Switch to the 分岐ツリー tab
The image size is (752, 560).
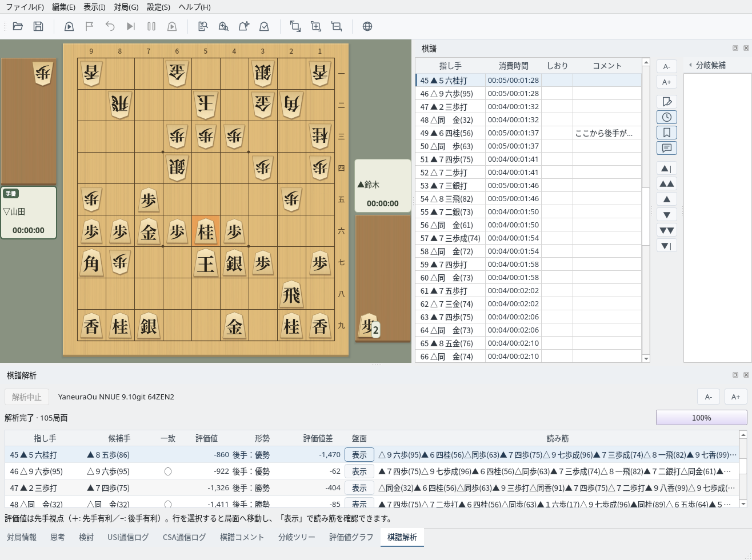click(x=297, y=537)
